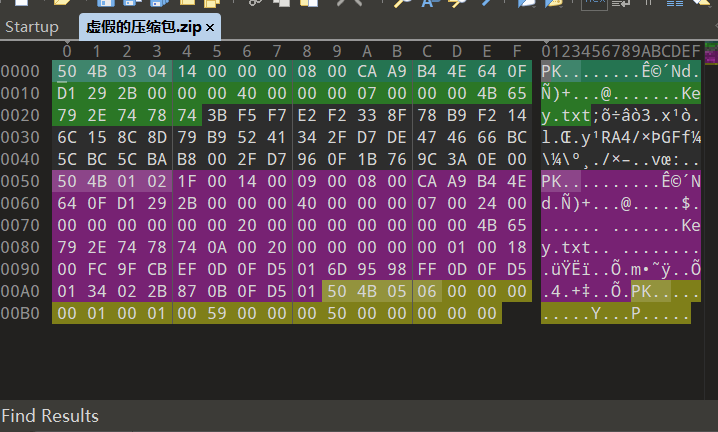Click byte D1 in row 0010
This screenshot has width=718, height=432.
tap(67, 93)
